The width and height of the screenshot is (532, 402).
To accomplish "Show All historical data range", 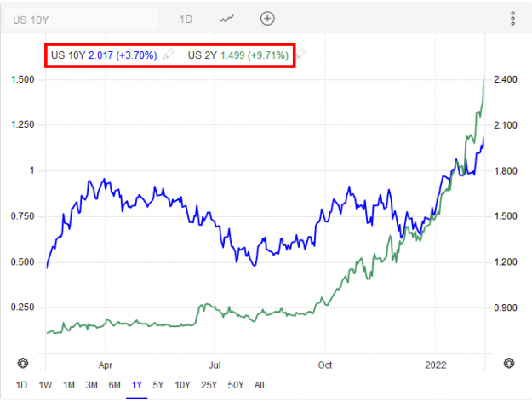I will coord(260,385).
